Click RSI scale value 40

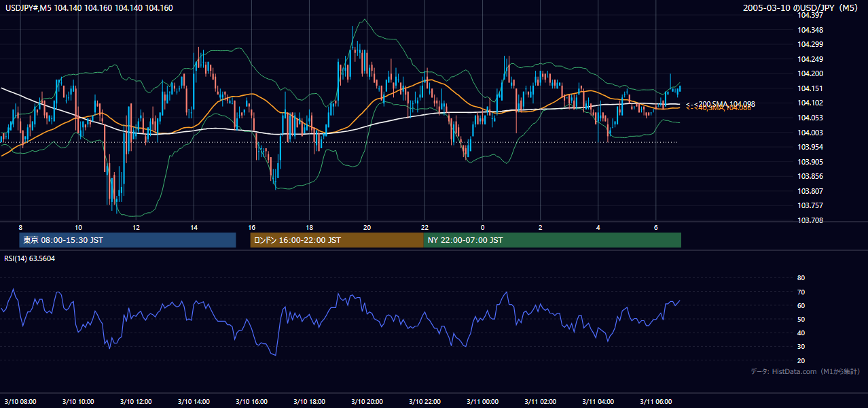(x=801, y=333)
